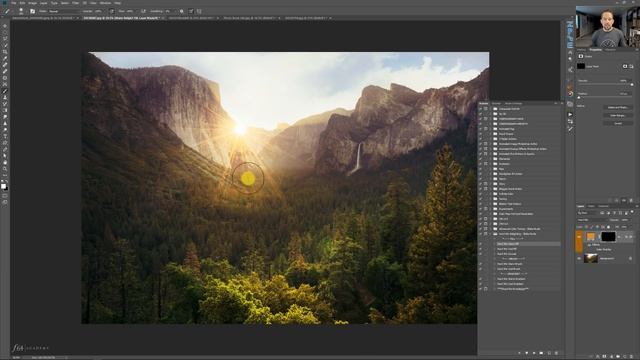Add a vector mask in Properties
Viewport: 640px width, 360px height.
(631, 66)
